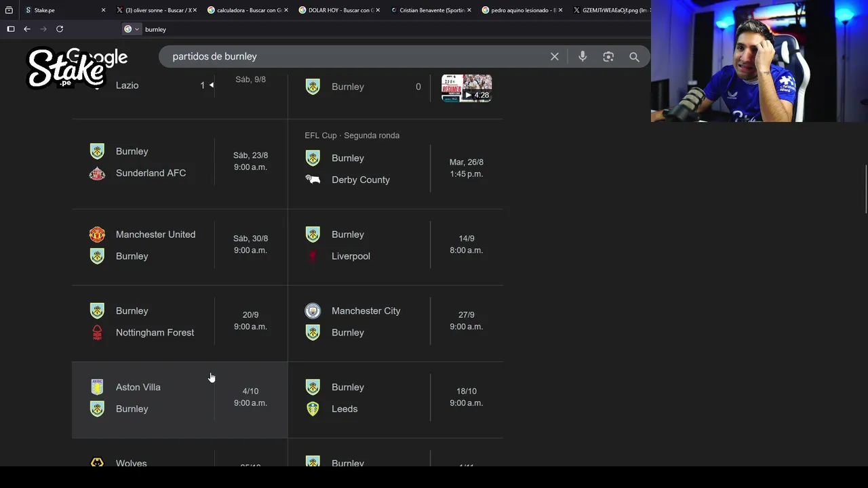Click Manchester United crest icon

[x=97, y=235]
